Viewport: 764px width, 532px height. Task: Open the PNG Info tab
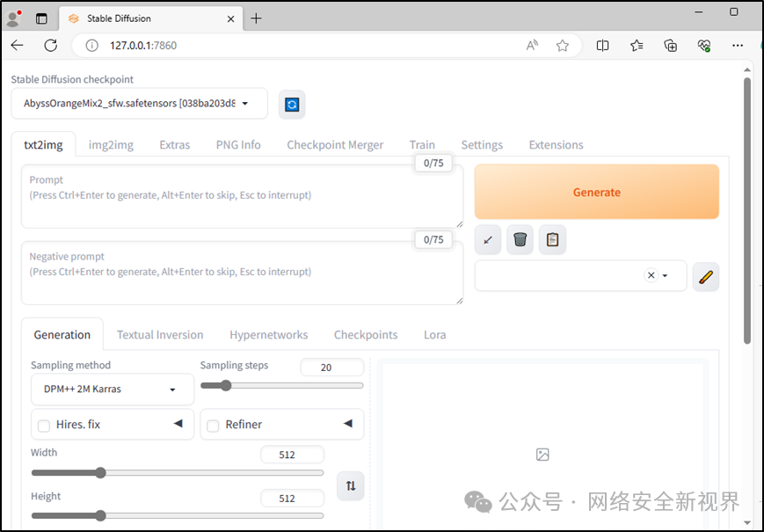pos(238,145)
